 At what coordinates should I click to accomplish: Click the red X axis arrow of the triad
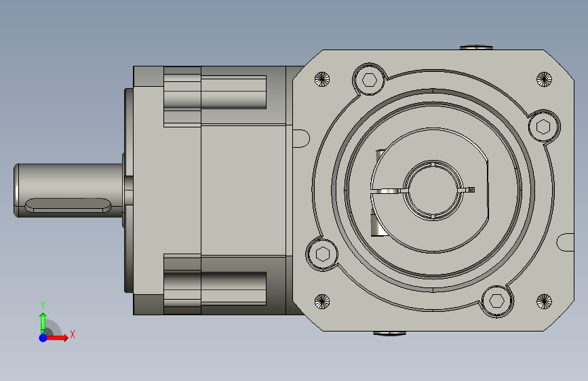pos(57,338)
